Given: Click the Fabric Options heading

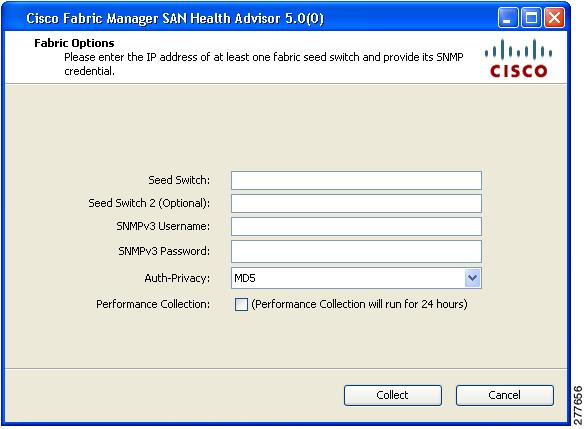Looking at the screenshot, I should [x=74, y=43].
